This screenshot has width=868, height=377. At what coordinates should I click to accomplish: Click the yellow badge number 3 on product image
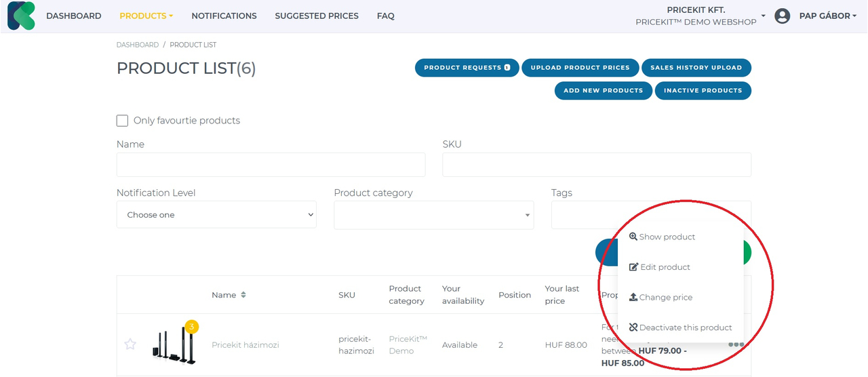(x=192, y=328)
